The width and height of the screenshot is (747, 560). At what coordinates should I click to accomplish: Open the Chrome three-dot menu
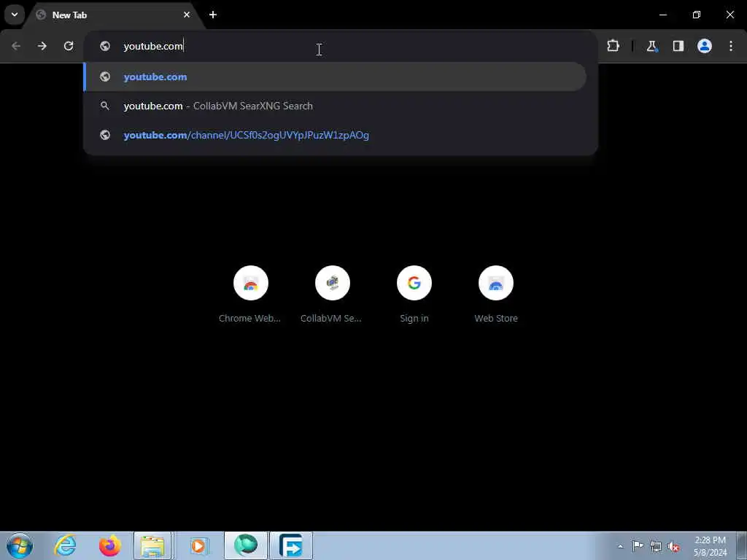(730, 46)
